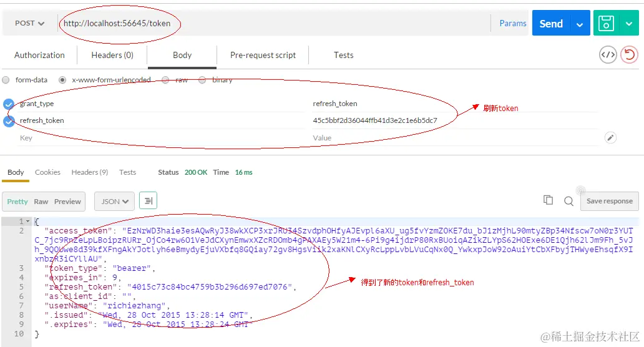Uncheck the refresh_token parameter row
The width and height of the screenshot is (644, 347).
9,120
